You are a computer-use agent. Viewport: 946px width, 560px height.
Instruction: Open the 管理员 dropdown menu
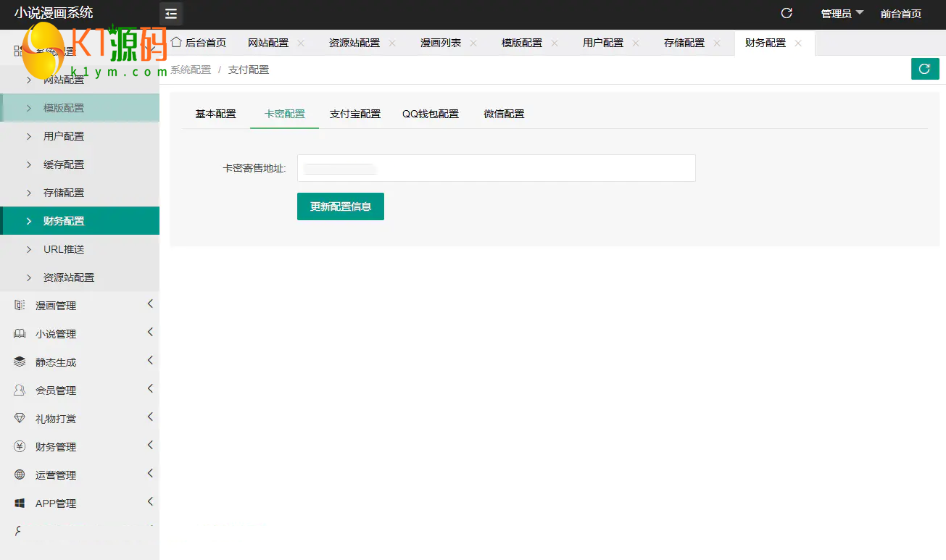coord(842,14)
